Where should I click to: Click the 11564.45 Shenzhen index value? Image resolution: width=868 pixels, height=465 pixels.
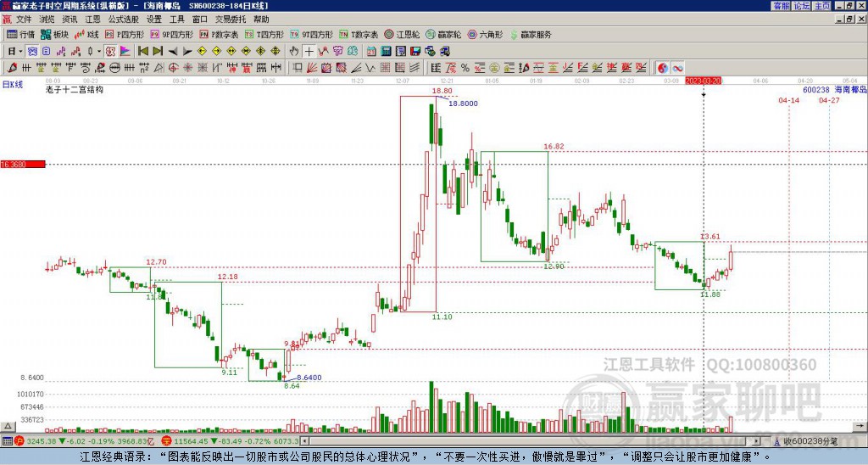click(x=192, y=441)
